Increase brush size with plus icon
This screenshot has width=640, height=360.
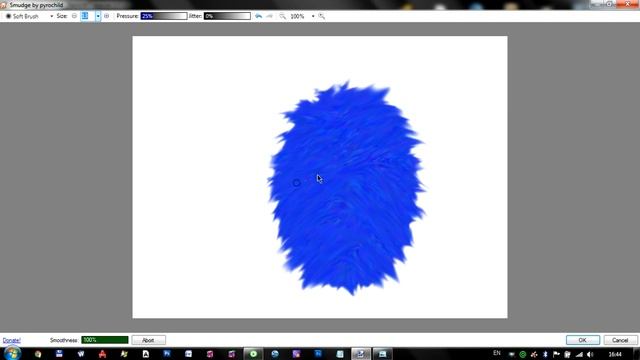[x=107, y=16]
